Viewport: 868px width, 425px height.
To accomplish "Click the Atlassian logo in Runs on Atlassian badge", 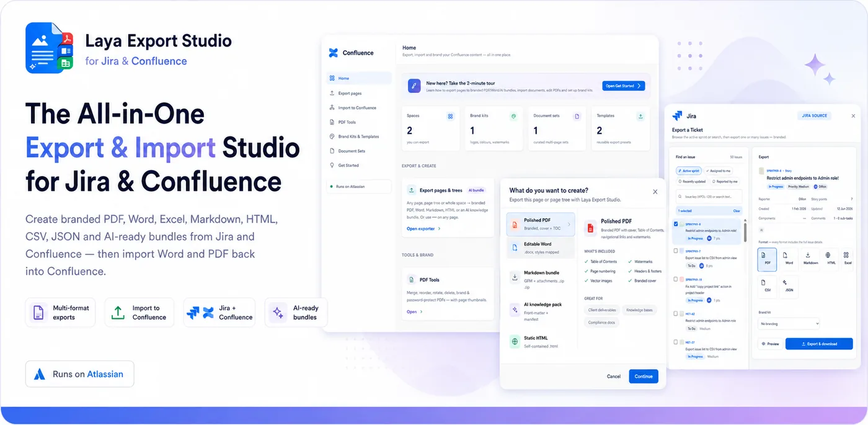I will (x=40, y=374).
